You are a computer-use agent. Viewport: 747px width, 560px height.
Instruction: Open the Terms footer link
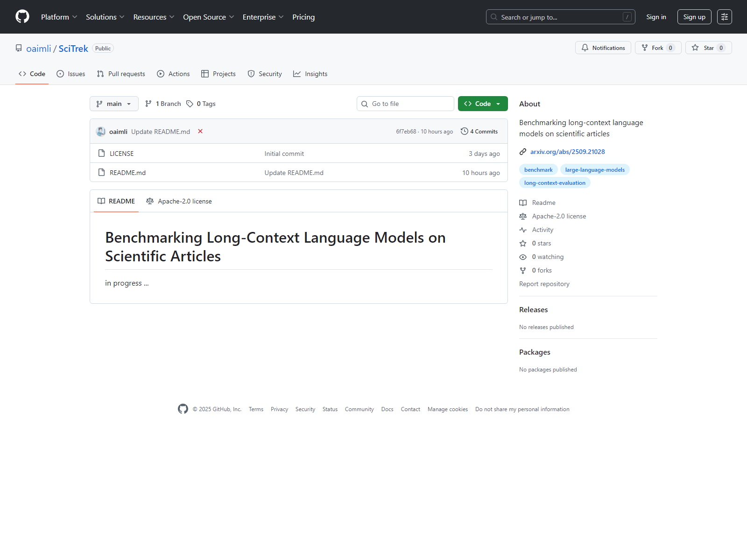pos(256,409)
